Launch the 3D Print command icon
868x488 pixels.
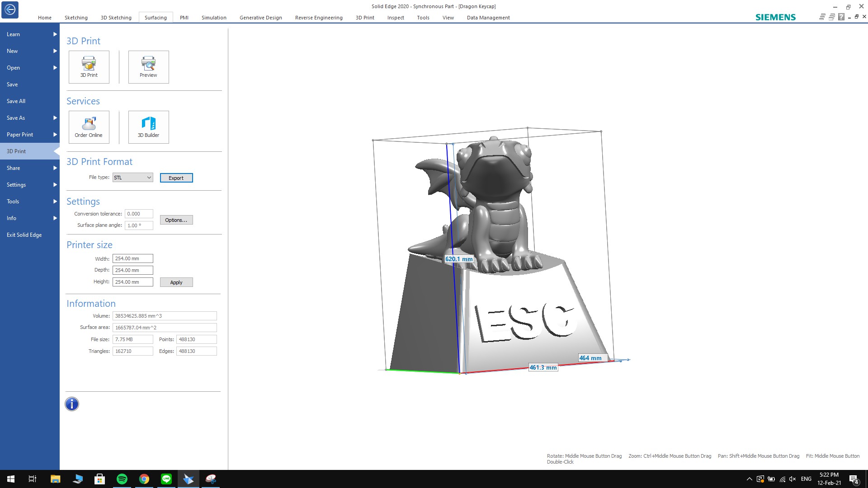click(89, 67)
